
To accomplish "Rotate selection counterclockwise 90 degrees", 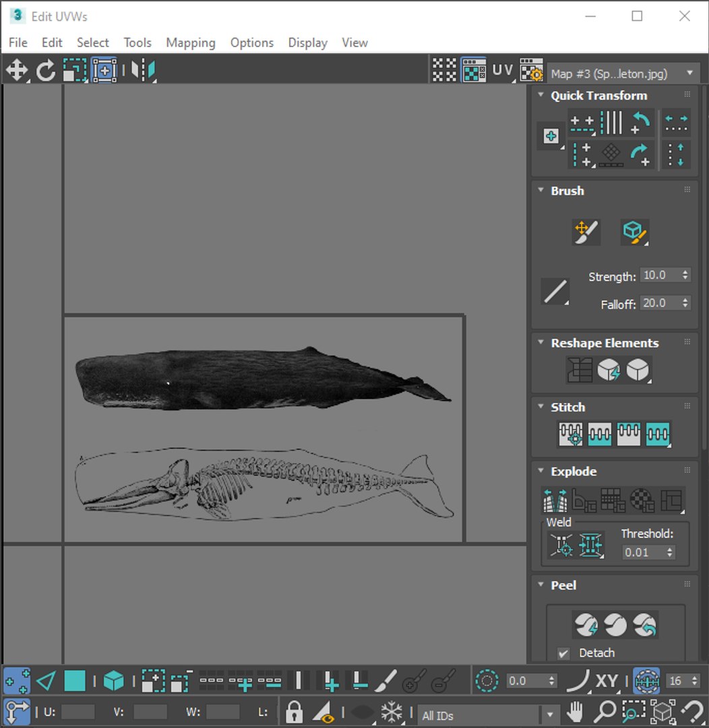I will click(640, 123).
